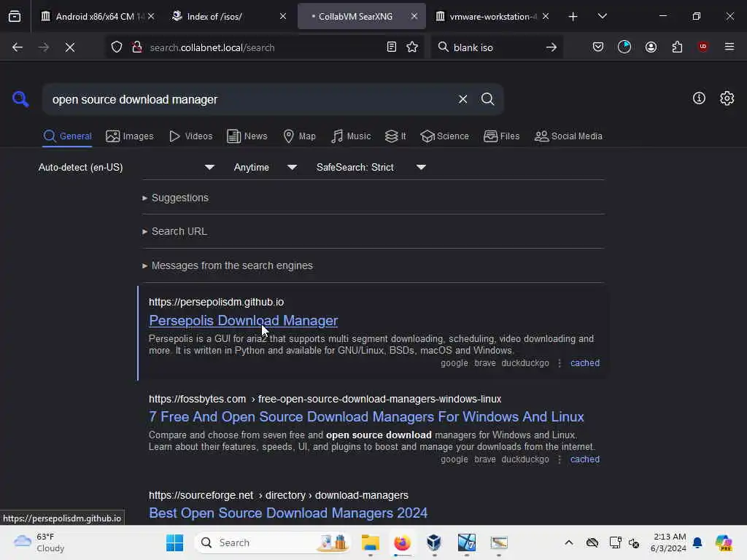This screenshot has height=560, width=747.
Task: Open the weather widget
Action: (x=39, y=542)
